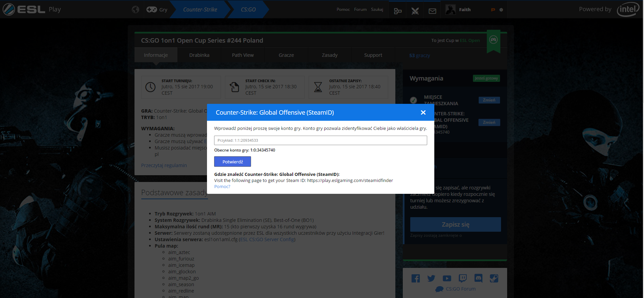
Task: Open the Przeczytaj regulamin link
Action: pos(164,165)
